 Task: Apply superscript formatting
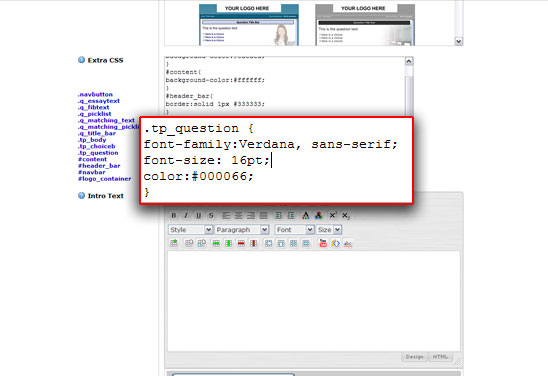(333, 215)
